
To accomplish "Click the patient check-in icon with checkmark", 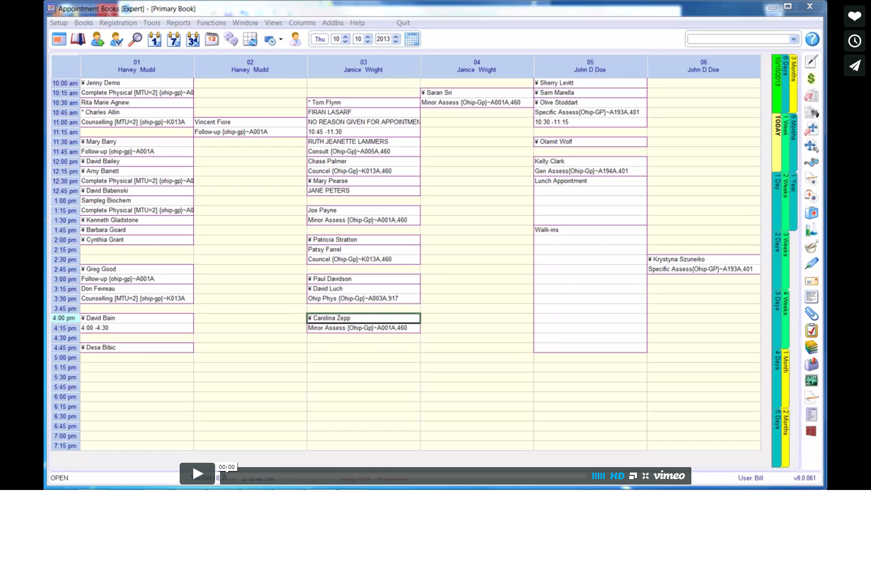I will tap(116, 39).
